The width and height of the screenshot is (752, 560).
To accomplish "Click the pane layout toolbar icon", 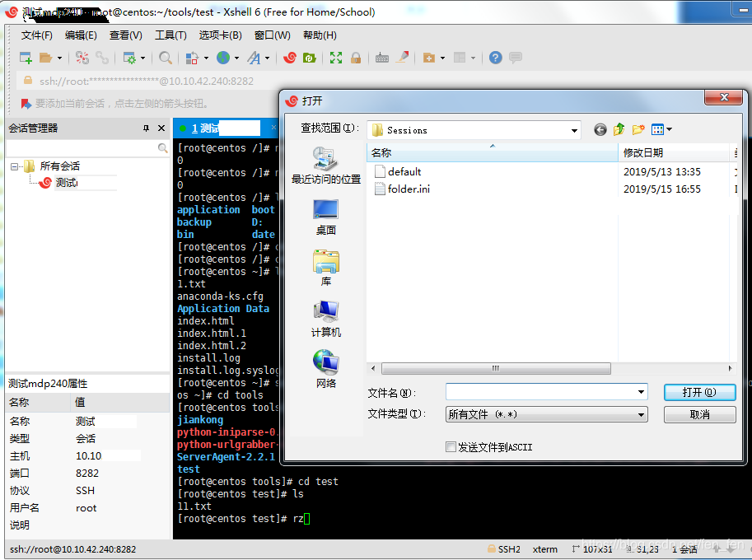I will [460, 58].
